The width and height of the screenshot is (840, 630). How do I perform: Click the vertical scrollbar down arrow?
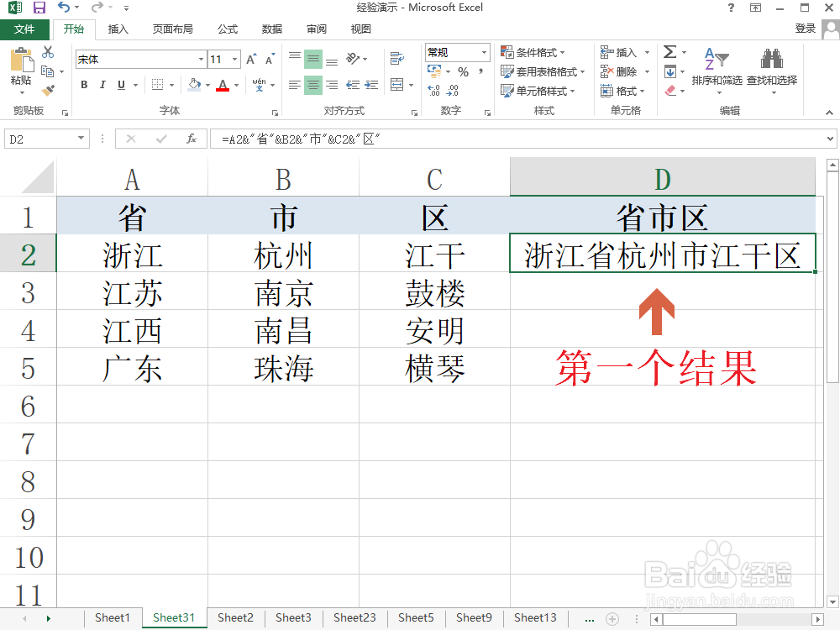coord(832,601)
